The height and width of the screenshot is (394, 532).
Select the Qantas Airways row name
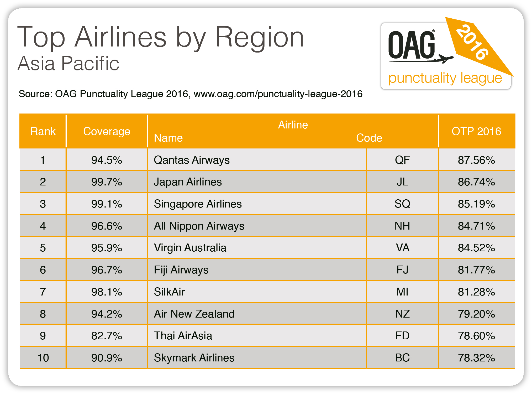coord(192,160)
